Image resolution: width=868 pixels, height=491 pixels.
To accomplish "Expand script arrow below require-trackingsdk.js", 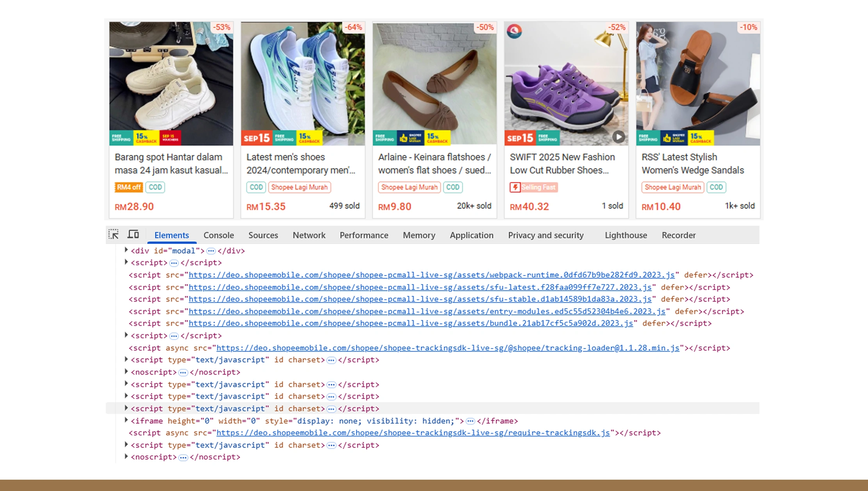I will click(x=126, y=445).
